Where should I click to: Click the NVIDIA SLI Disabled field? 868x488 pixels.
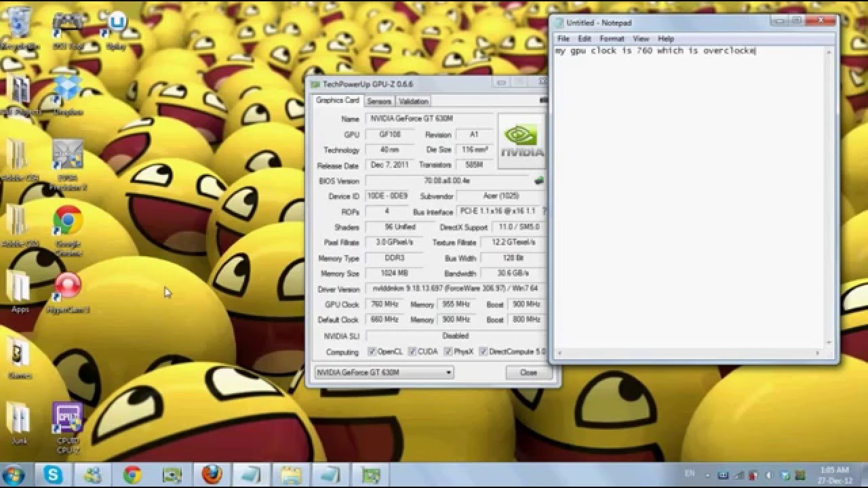[456, 335]
